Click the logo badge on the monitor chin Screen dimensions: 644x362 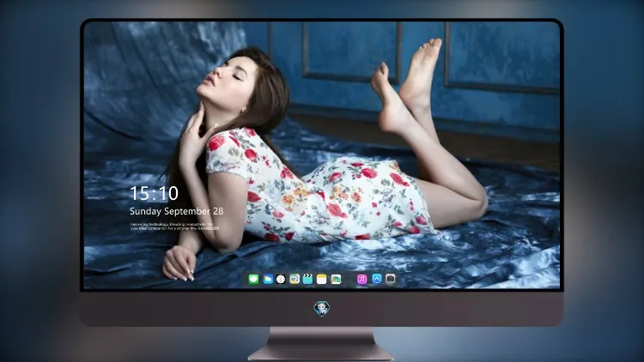click(x=322, y=309)
